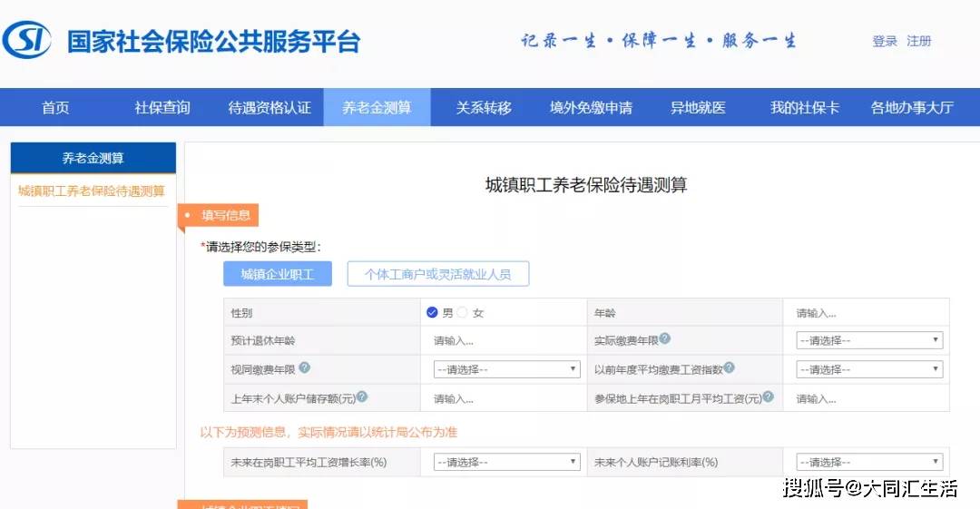Click the 注册 link
This screenshot has height=509, width=980.
click(918, 41)
